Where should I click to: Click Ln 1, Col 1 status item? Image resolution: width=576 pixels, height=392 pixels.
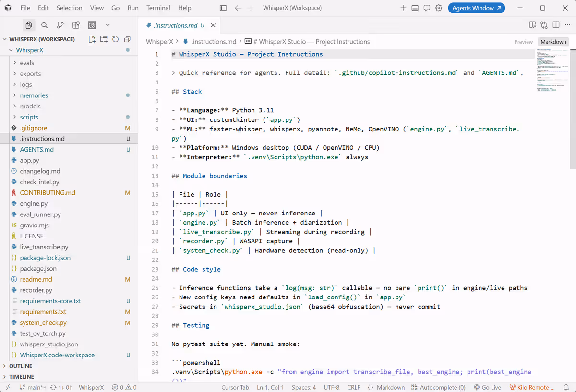coord(271,387)
